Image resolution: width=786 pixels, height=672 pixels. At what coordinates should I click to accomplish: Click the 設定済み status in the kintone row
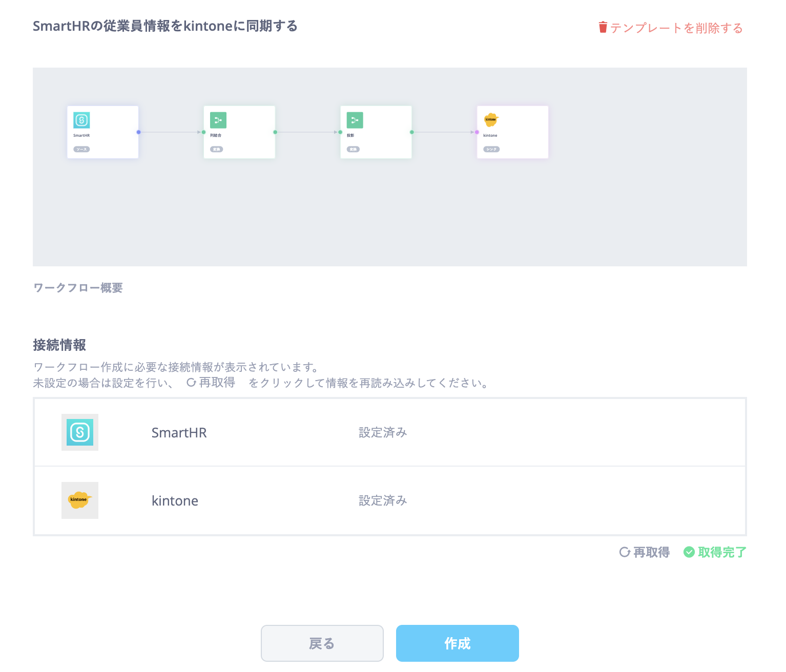pos(383,501)
